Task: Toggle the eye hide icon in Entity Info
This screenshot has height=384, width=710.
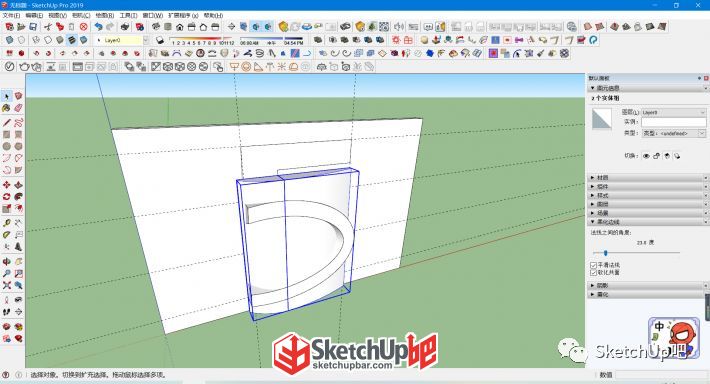Action: tap(646, 156)
